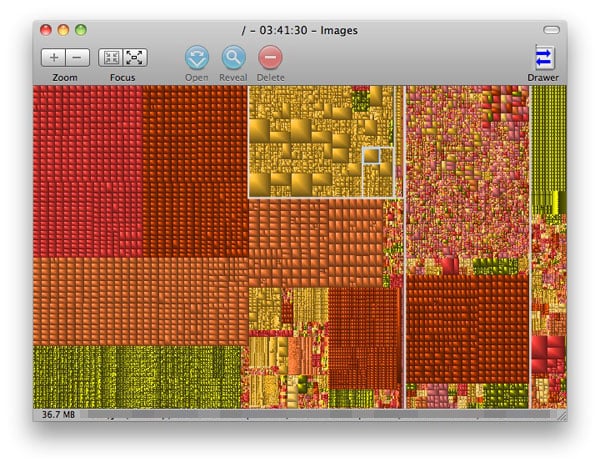Image resolution: width=600 pixels, height=467 pixels.
Task: Select the blue-outlined highlighted gold tile
Action: [x=371, y=156]
